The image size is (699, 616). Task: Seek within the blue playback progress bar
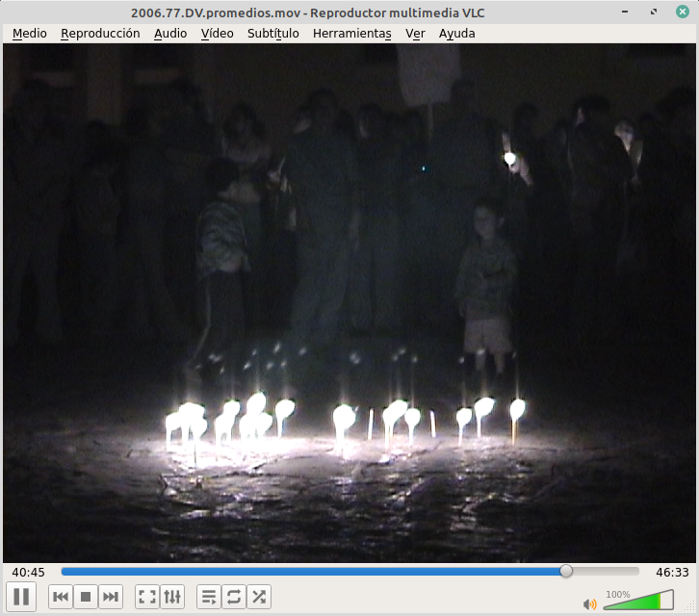tap(311, 572)
